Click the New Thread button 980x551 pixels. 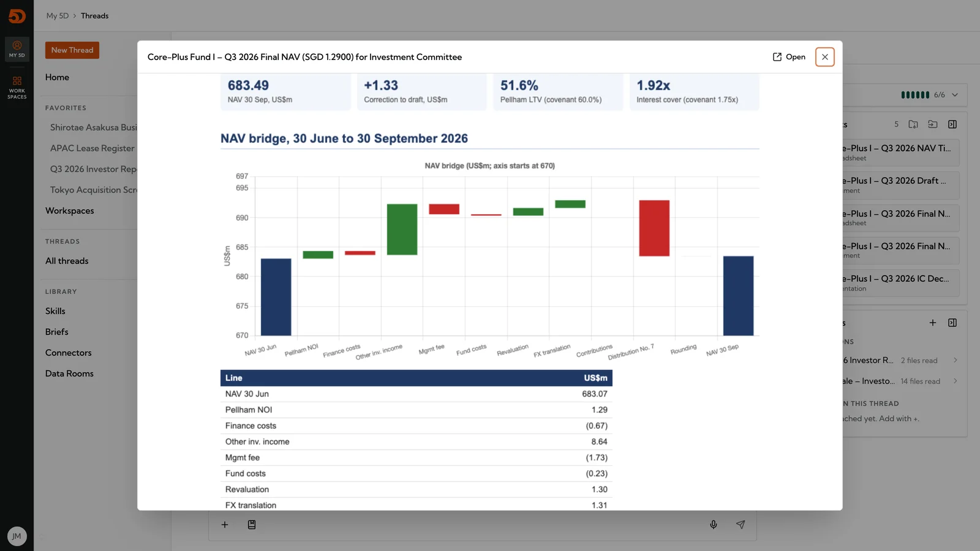(72, 50)
